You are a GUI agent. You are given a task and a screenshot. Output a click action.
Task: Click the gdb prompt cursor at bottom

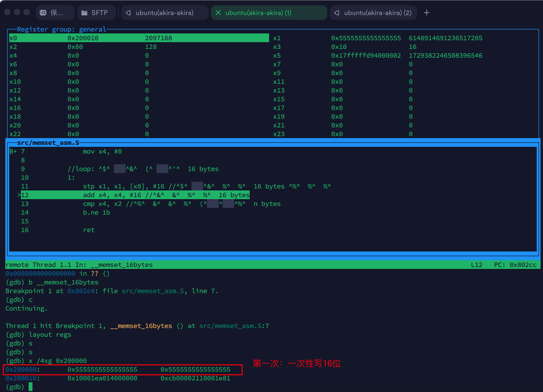coord(31,387)
